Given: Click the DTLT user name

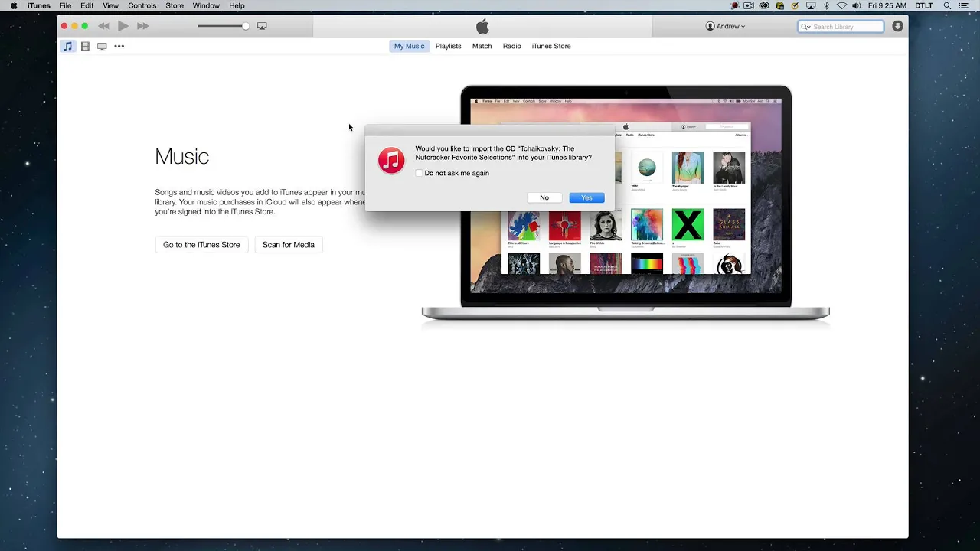Looking at the screenshot, I should [924, 5].
